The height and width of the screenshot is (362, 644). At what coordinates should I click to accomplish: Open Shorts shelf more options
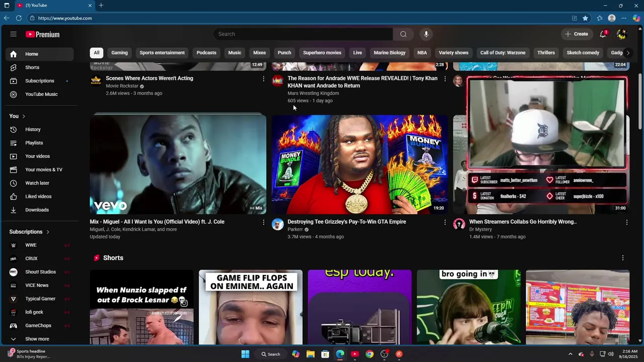point(622,258)
